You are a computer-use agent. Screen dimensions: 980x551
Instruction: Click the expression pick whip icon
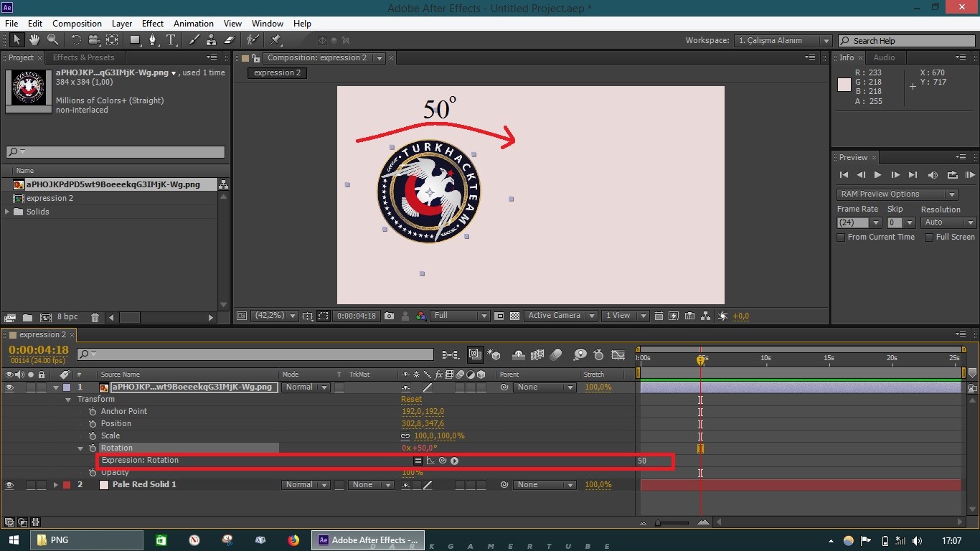pyautogui.click(x=443, y=461)
